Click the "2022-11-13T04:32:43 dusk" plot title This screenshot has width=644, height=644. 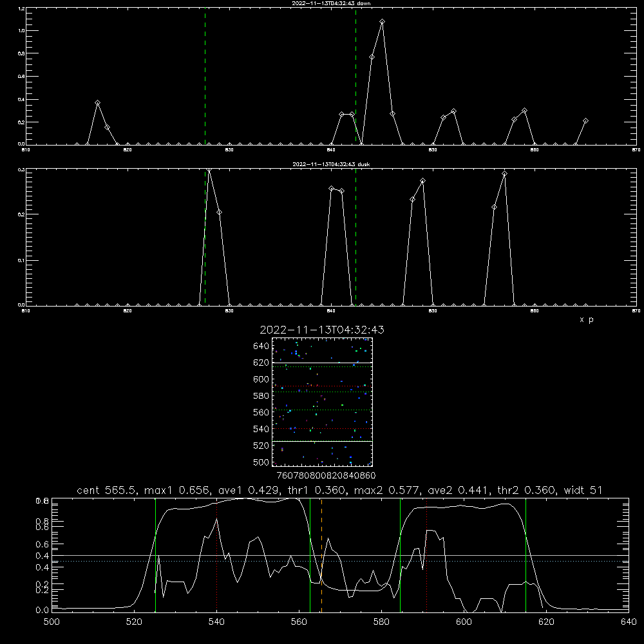[331, 164]
